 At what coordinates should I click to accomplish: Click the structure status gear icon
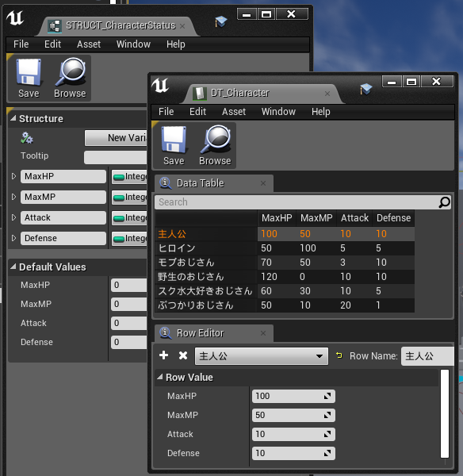(27, 138)
